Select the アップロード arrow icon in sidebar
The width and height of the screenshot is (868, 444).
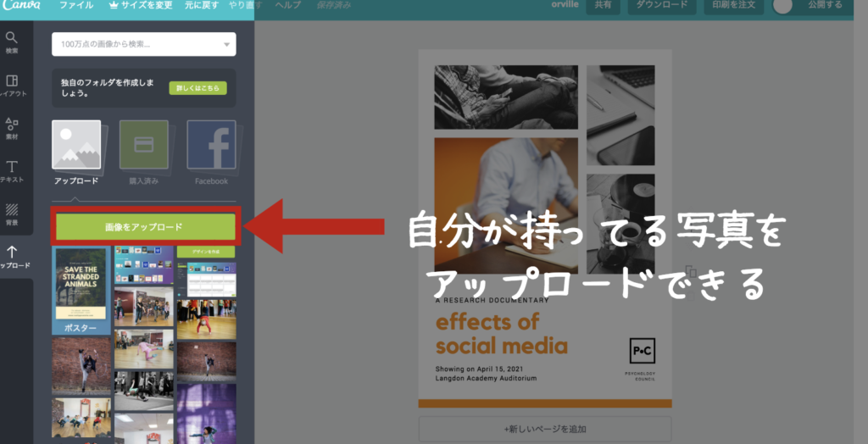click(12, 256)
